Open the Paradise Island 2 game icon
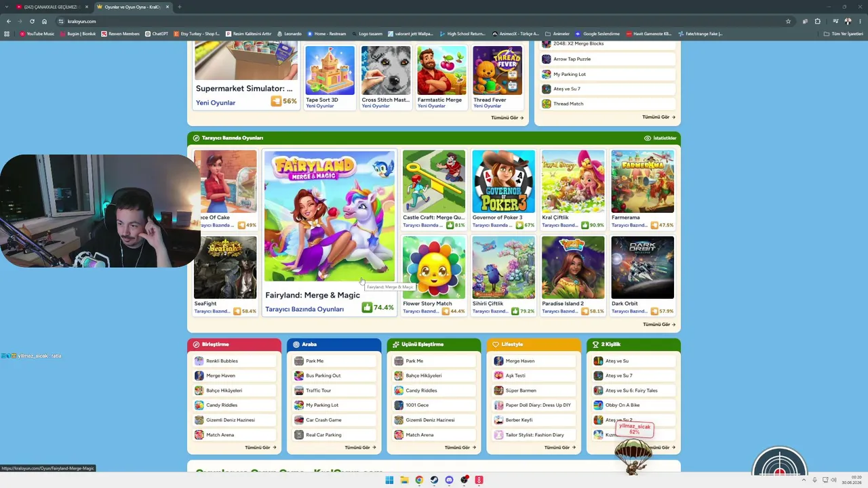This screenshot has height=488, width=868. [573, 268]
